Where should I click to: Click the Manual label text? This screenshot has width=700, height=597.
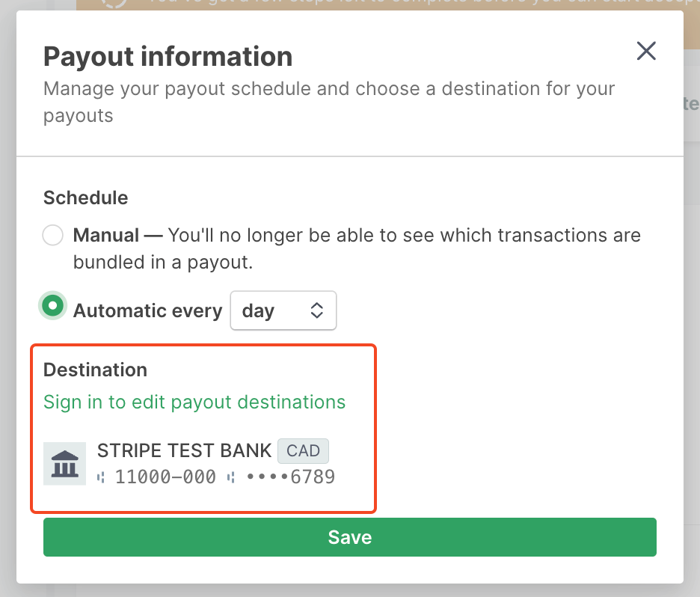coord(106,236)
